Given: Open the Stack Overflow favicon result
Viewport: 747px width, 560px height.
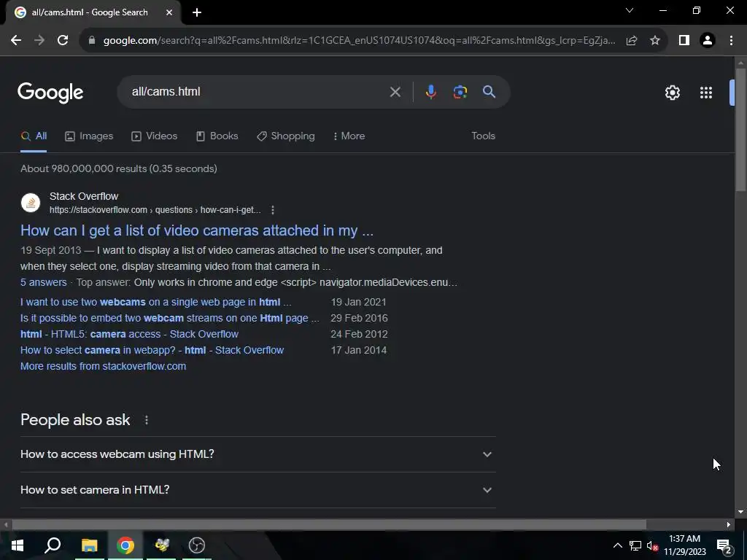Looking at the screenshot, I should click(31, 203).
